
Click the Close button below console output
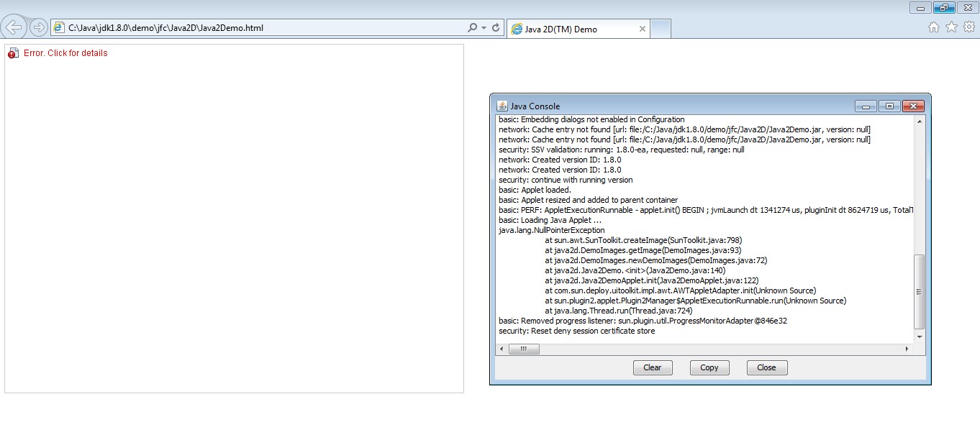click(x=766, y=367)
